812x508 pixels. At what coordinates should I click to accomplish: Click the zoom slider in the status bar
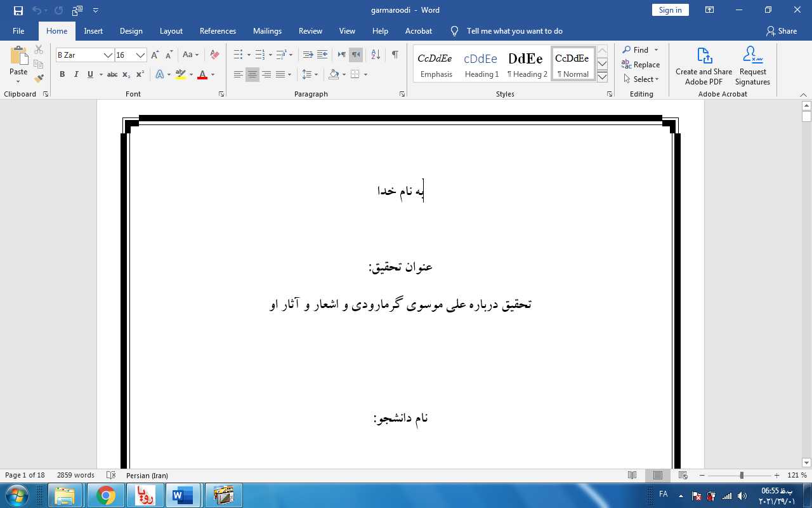[x=741, y=476]
